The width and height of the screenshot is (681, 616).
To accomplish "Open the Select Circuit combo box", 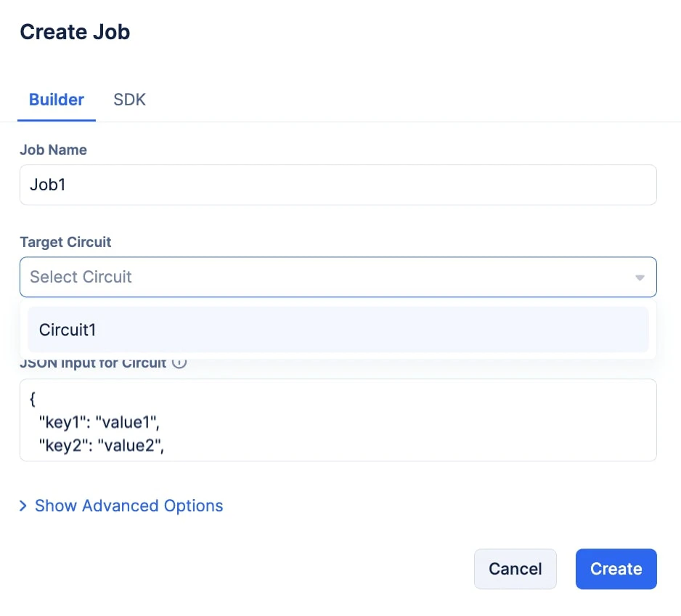I will [x=338, y=277].
